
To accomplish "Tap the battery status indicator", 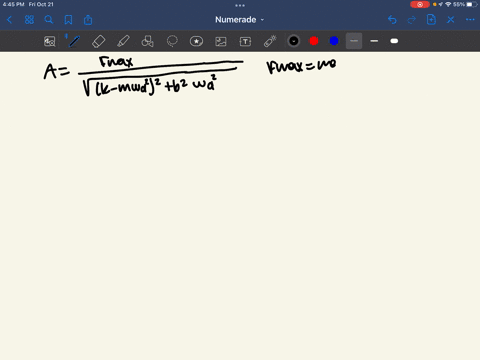I will (472, 4).
